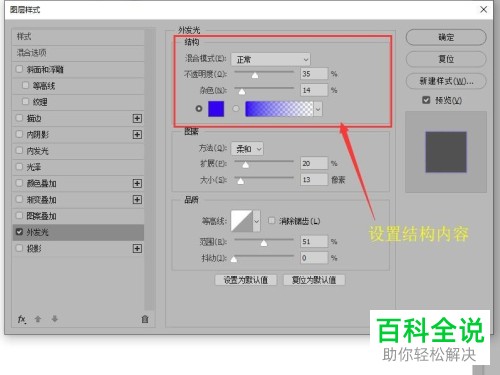Enable the 投影 checkbox

[x=19, y=248]
